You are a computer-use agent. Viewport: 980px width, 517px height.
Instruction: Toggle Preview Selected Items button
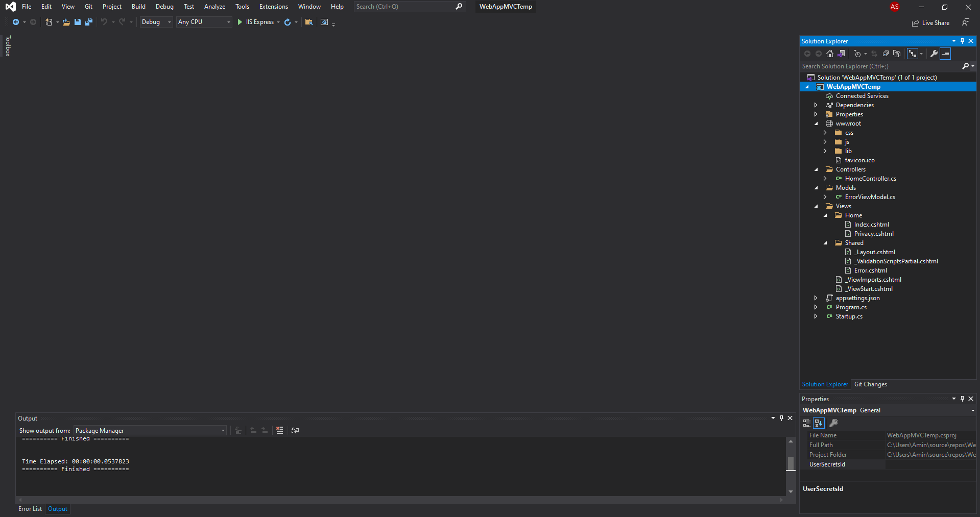pyautogui.click(x=945, y=54)
